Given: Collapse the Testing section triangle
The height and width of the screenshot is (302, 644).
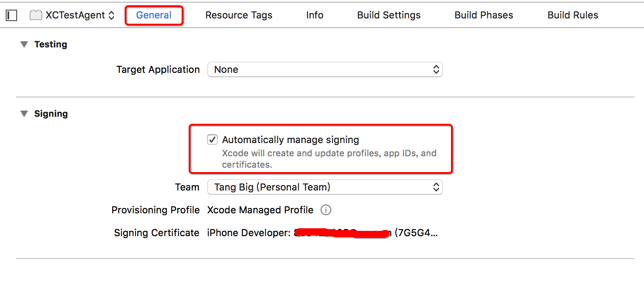Looking at the screenshot, I should (24, 44).
